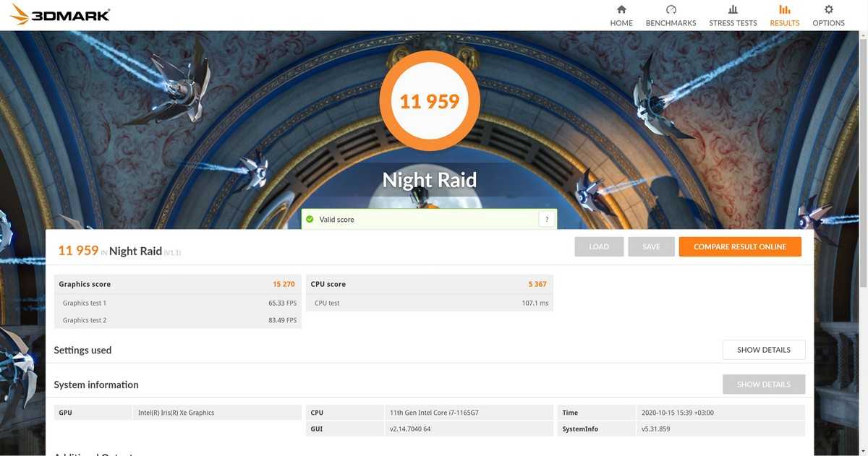This screenshot has height=456, width=868.
Task: Open Stress Tests bar chart icon
Action: tap(733, 10)
